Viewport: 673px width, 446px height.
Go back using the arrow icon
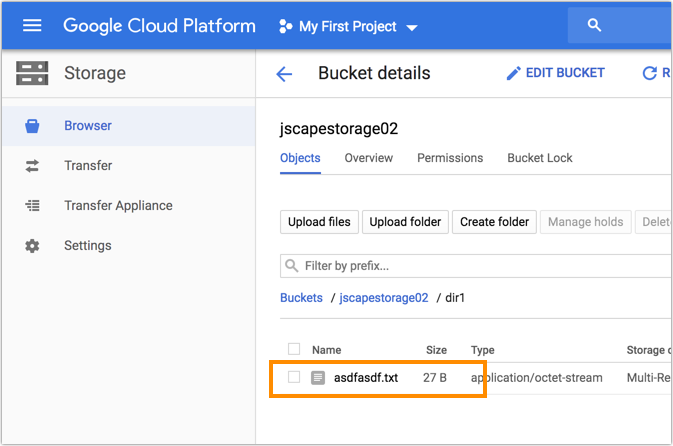coord(284,74)
